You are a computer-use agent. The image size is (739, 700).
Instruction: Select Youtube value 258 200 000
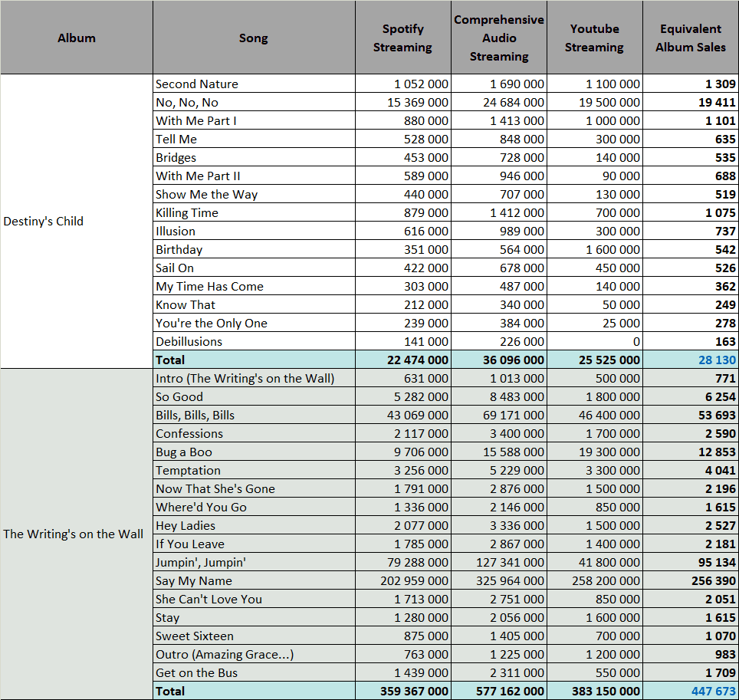[x=594, y=580]
